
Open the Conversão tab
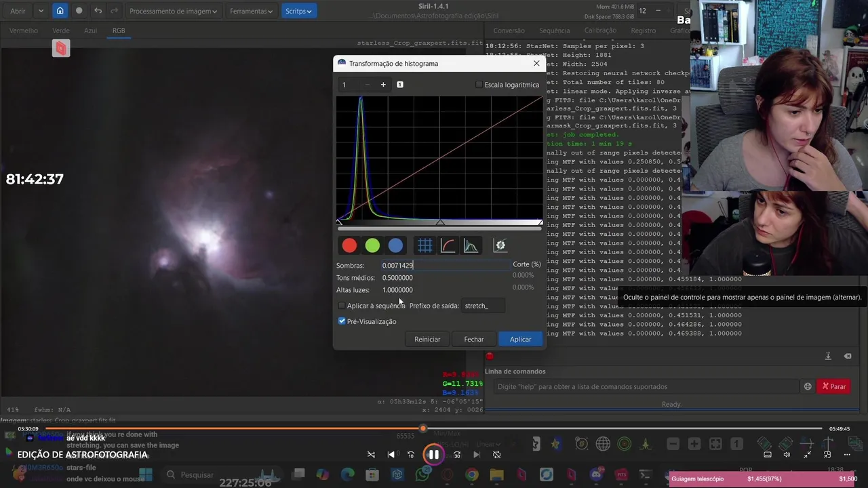tap(509, 30)
